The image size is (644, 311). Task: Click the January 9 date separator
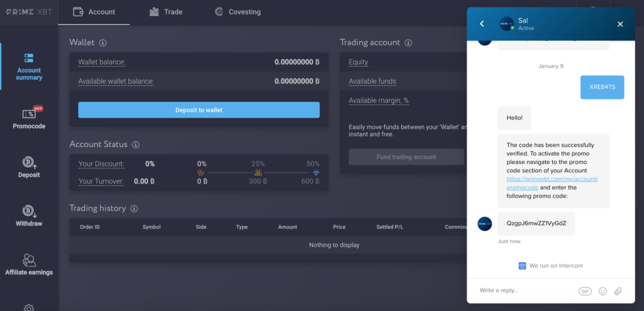point(551,66)
